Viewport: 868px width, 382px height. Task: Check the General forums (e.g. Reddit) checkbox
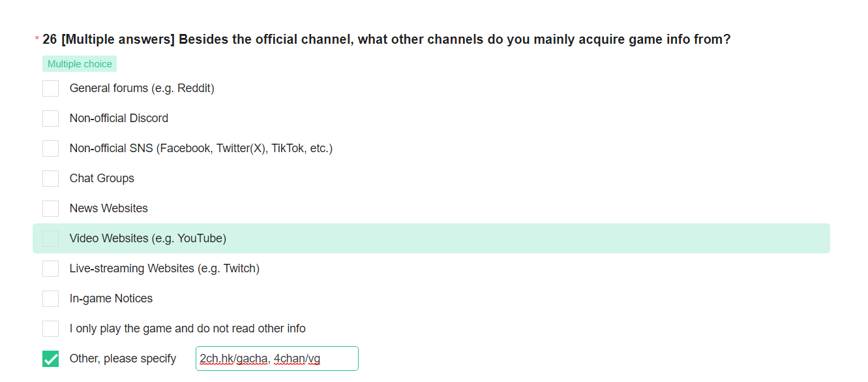tap(50, 88)
